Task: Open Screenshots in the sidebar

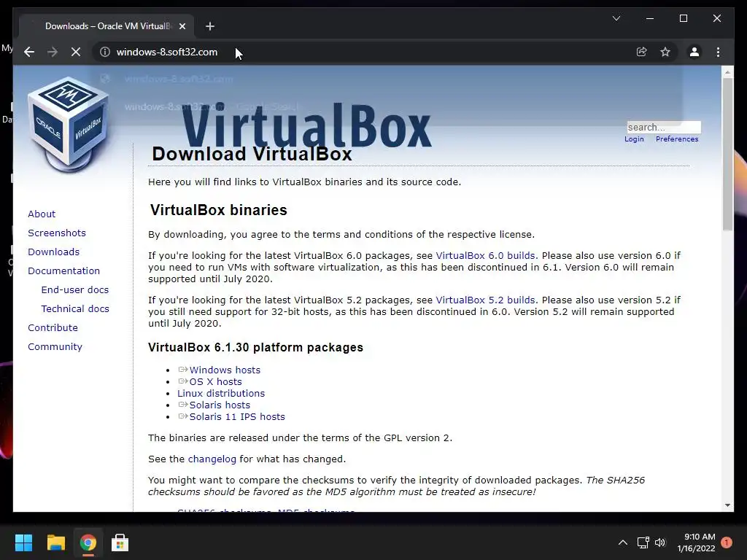Action: pyautogui.click(x=57, y=233)
